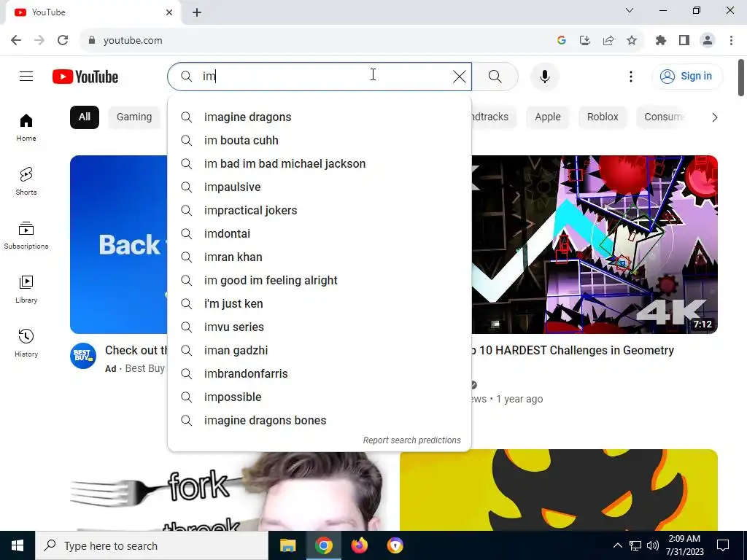Choose suggestion "im bad im bad michael jackson"

point(320,164)
